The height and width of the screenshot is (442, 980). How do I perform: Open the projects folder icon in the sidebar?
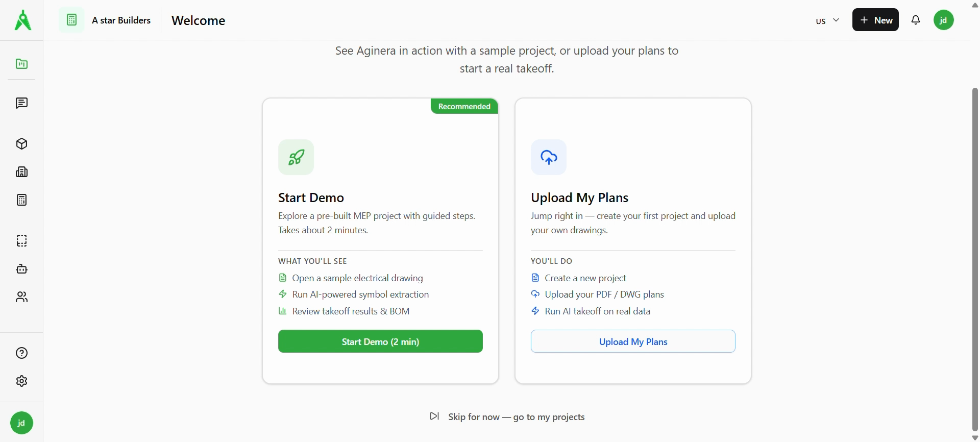21,64
